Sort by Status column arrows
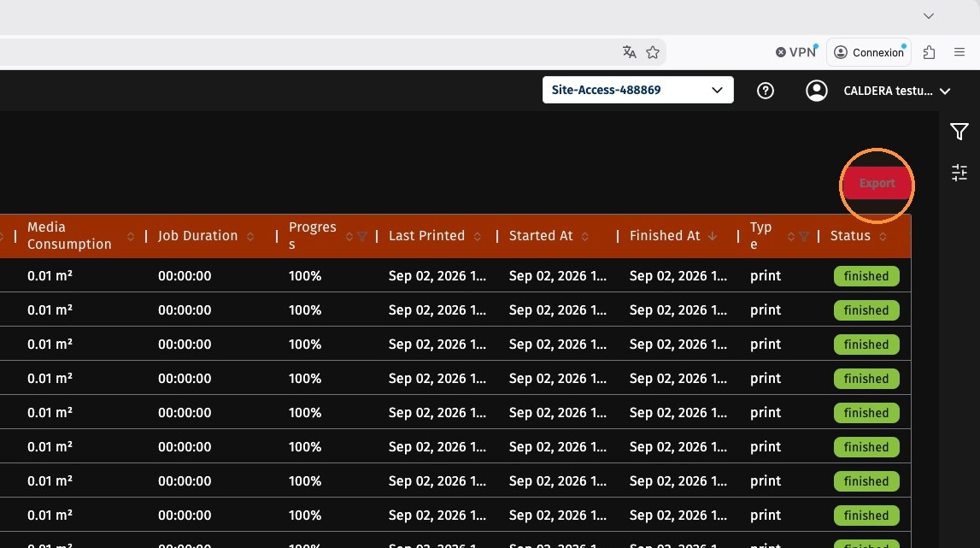 [883, 237]
